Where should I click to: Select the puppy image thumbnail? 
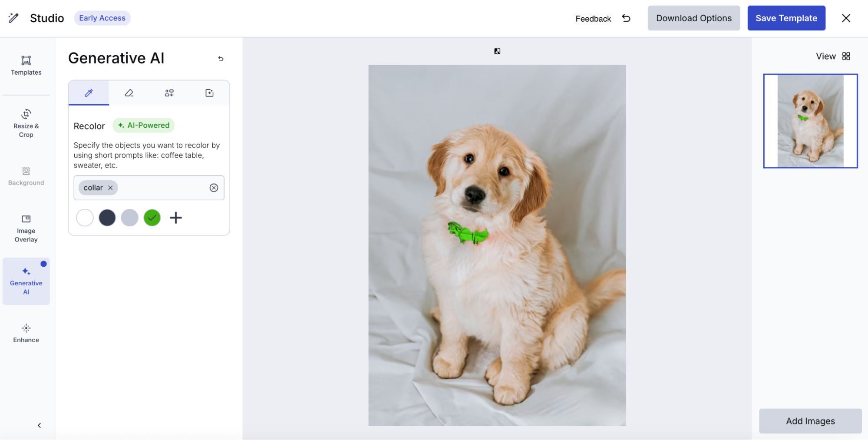tap(810, 121)
